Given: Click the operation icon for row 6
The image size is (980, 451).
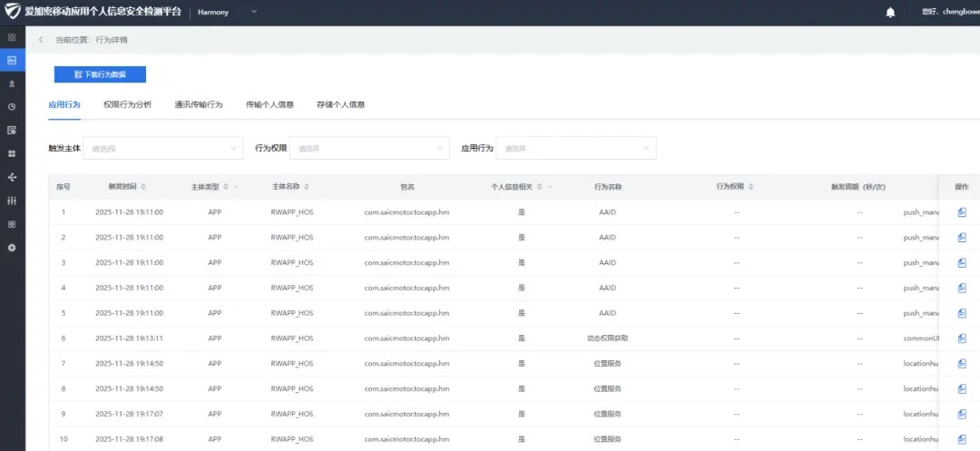Looking at the screenshot, I should 962,338.
